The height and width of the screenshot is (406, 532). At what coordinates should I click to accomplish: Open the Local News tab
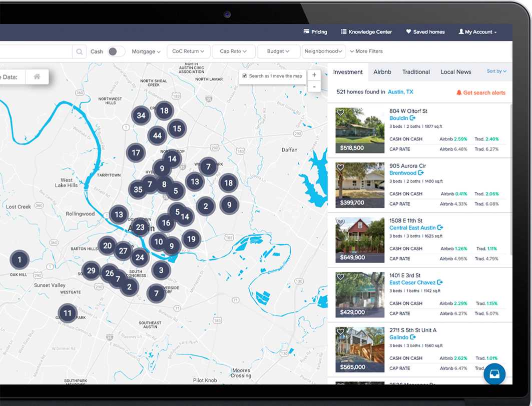455,72
